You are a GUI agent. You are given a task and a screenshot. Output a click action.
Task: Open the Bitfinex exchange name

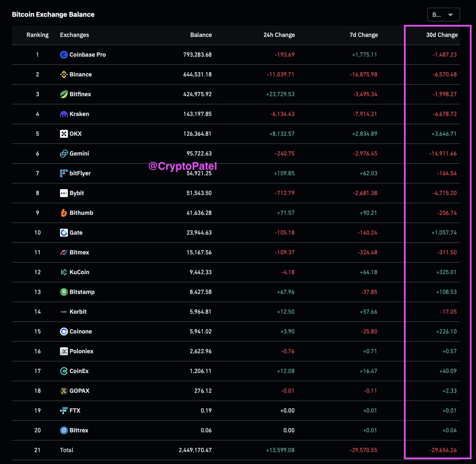point(80,94)
